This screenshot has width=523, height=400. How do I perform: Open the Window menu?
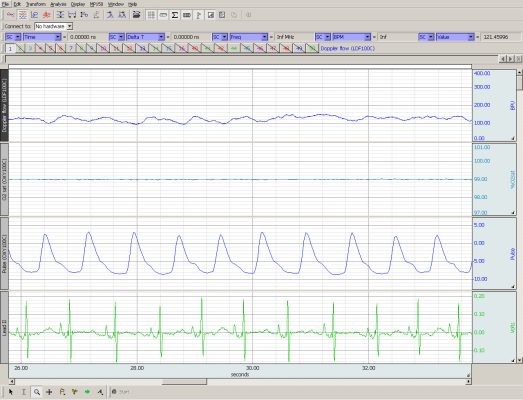click(116, 4)
